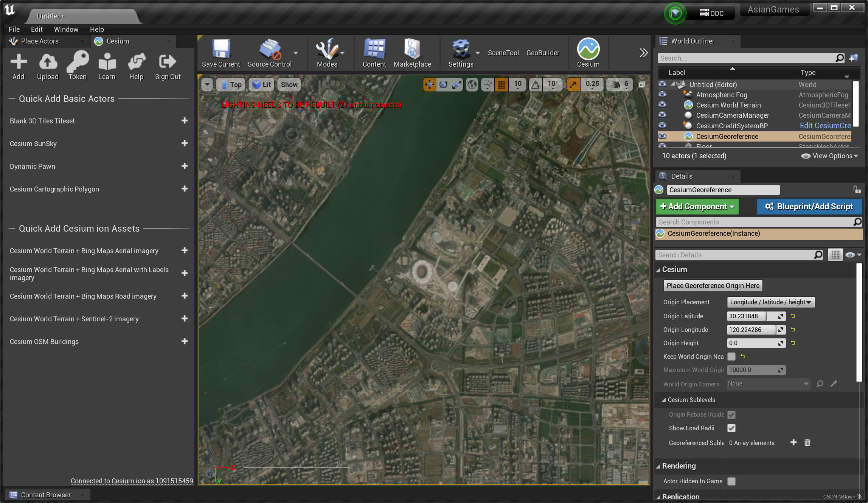The height and width of the screenshot is (503, 868).
Task: Open Source Control dropdown arrow
Action: pyautogui.click(x=296, y=53)
